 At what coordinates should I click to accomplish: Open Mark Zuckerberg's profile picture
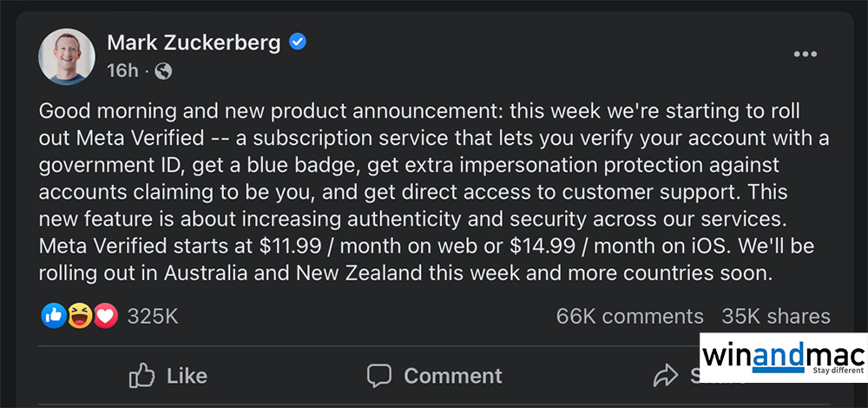tap(66, 56)
